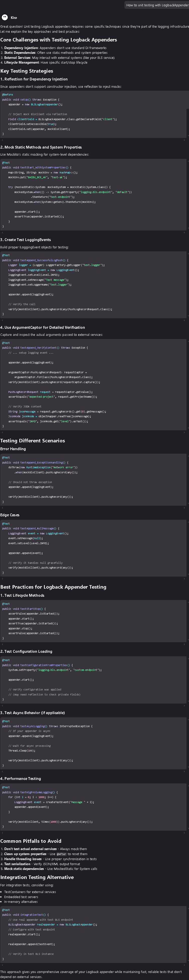Click the "Core Challenges with Testing Logback Appenders" heading
Image resolution: width=189 pixels, height=980 pixels.
tap(59, 39)
